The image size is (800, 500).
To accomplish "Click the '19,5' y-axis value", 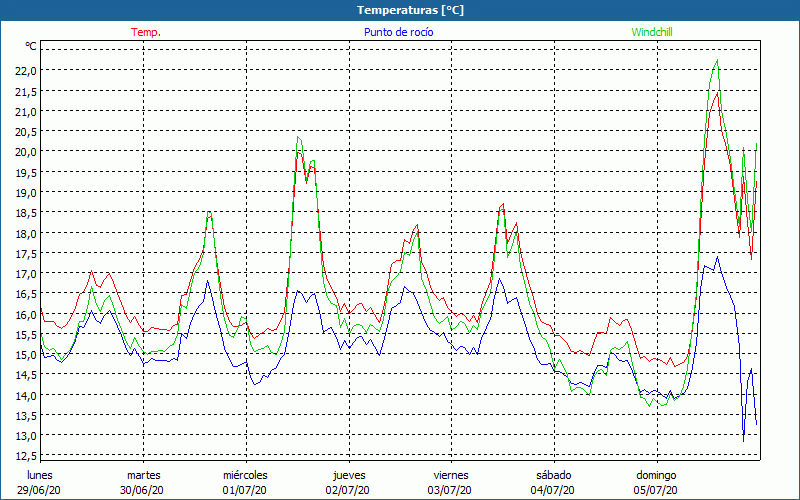I will point(26,172).
